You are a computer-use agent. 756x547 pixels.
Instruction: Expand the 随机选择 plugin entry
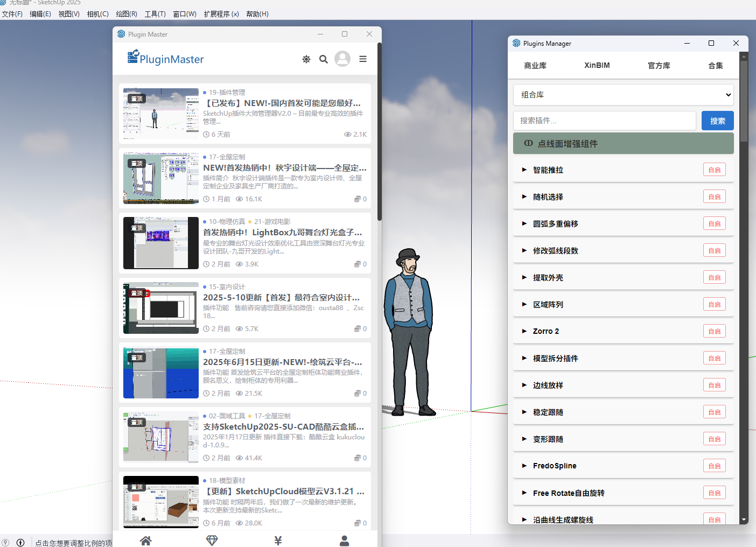pos(548,197)
